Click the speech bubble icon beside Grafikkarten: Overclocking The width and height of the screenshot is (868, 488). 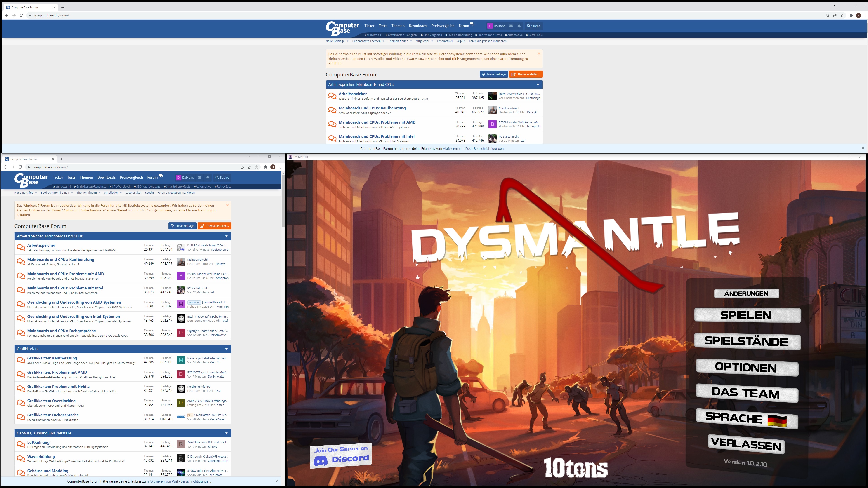coord(21,403)
